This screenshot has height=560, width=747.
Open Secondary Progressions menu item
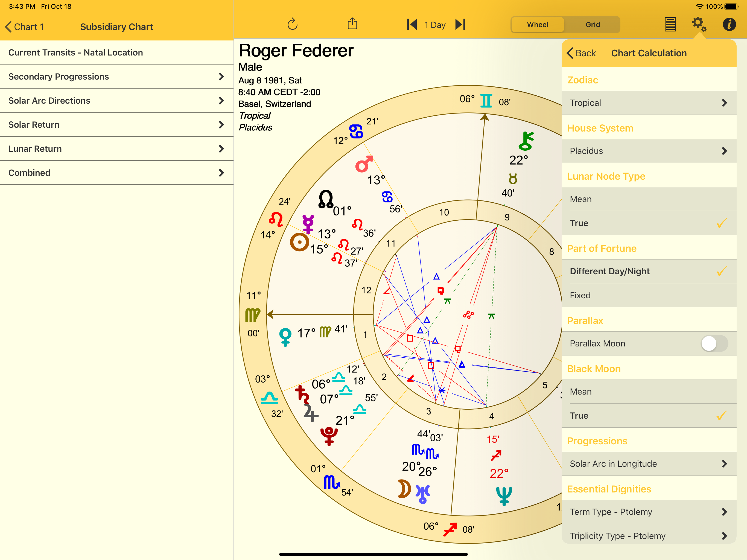point(116,77)
